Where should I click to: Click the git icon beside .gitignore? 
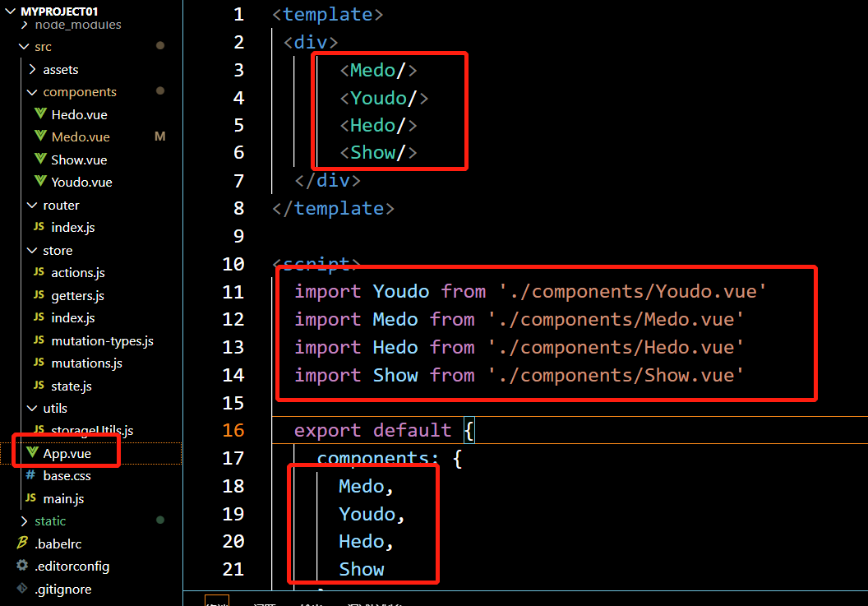(x=22, y=588)
